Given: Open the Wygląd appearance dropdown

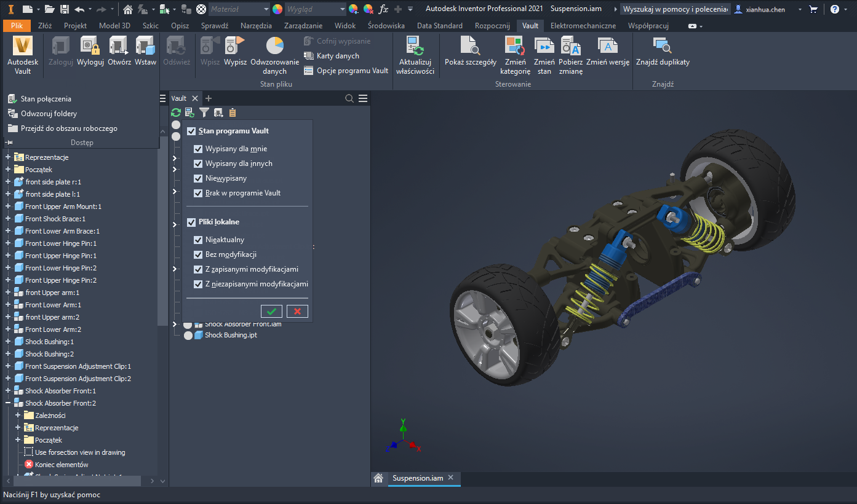Looking at the screenshot, I should click(x=315, y=9).
